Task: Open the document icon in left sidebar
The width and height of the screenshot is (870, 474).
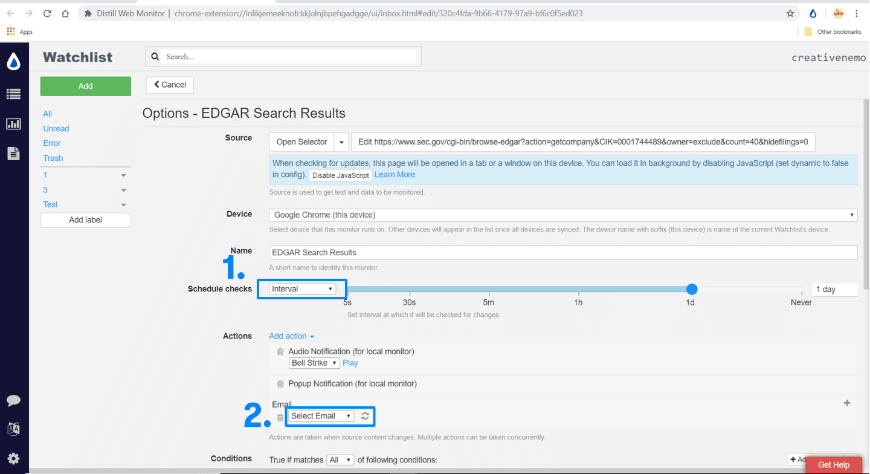Action: click(13, 153)
